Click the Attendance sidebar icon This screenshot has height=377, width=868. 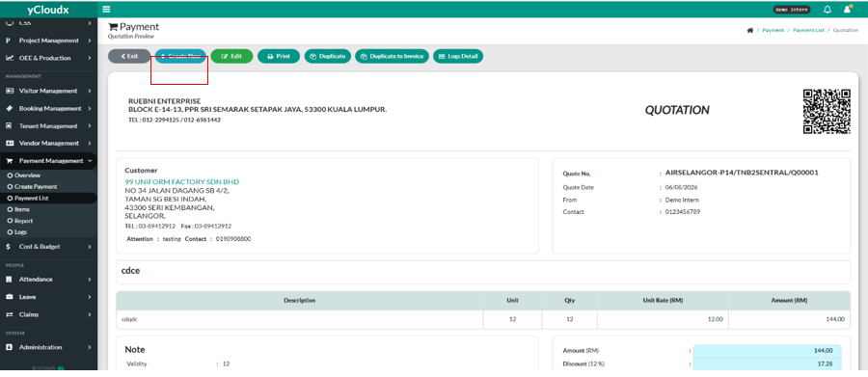point(9,280)
